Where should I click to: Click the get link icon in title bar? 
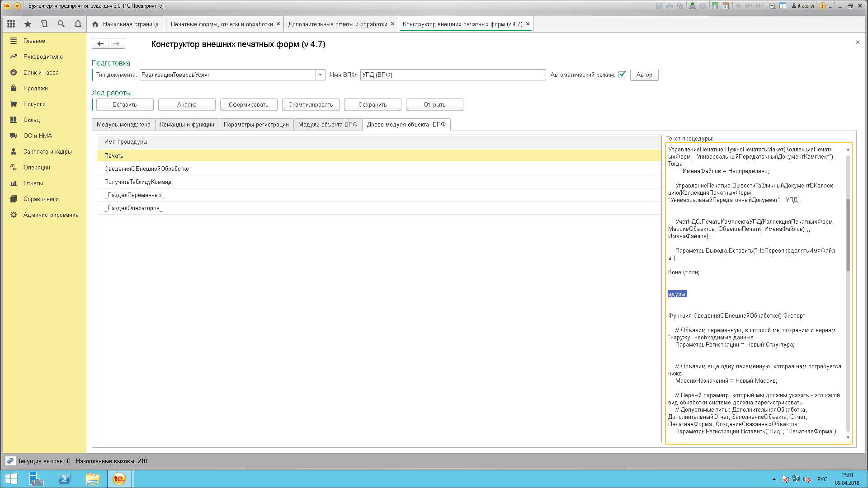692,6
